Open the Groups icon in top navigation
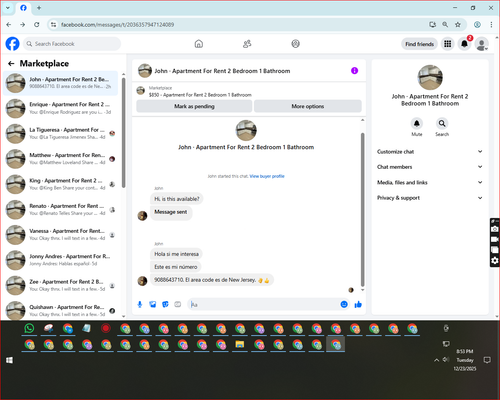This screenshot has width=500, height=400. tap(295, 44)
